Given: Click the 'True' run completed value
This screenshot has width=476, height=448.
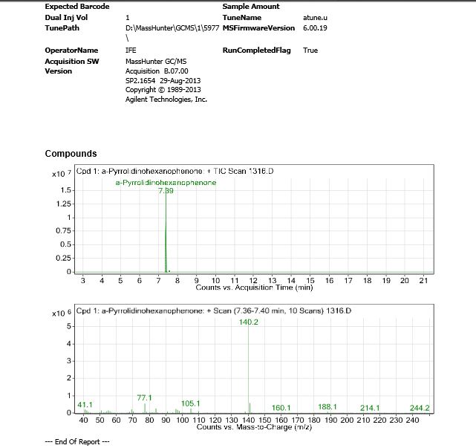Looking at the screenshot, I should (310, 51).
